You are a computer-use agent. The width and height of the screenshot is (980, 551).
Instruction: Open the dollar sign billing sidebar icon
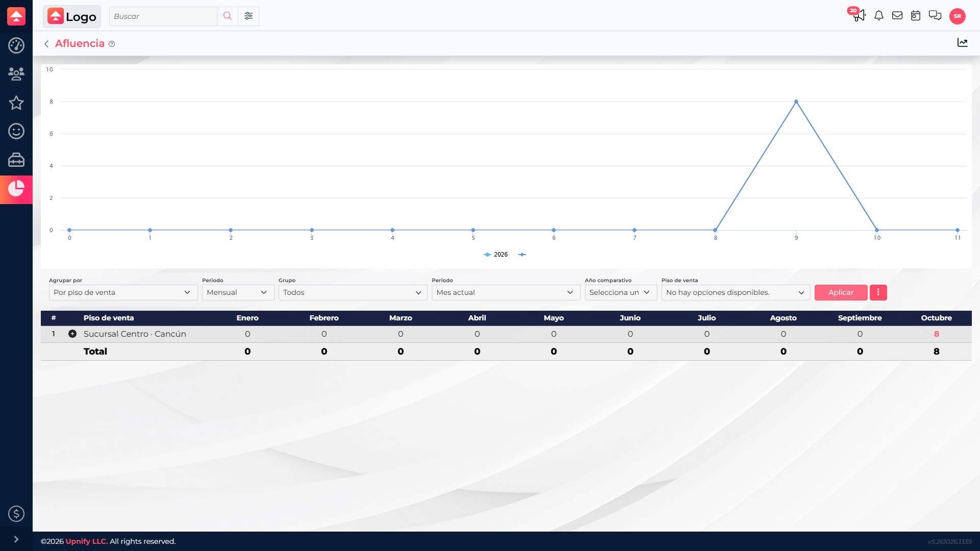[x=16, y=514]
